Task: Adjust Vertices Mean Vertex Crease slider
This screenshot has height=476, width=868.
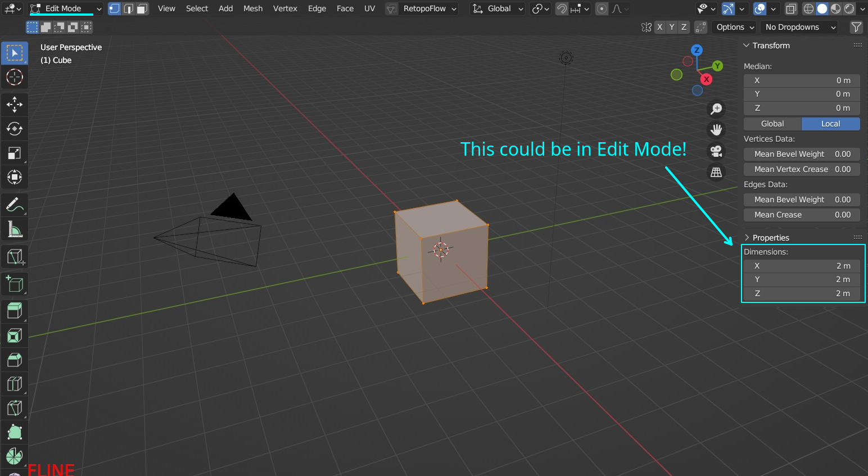Action: tap(802, 169)
